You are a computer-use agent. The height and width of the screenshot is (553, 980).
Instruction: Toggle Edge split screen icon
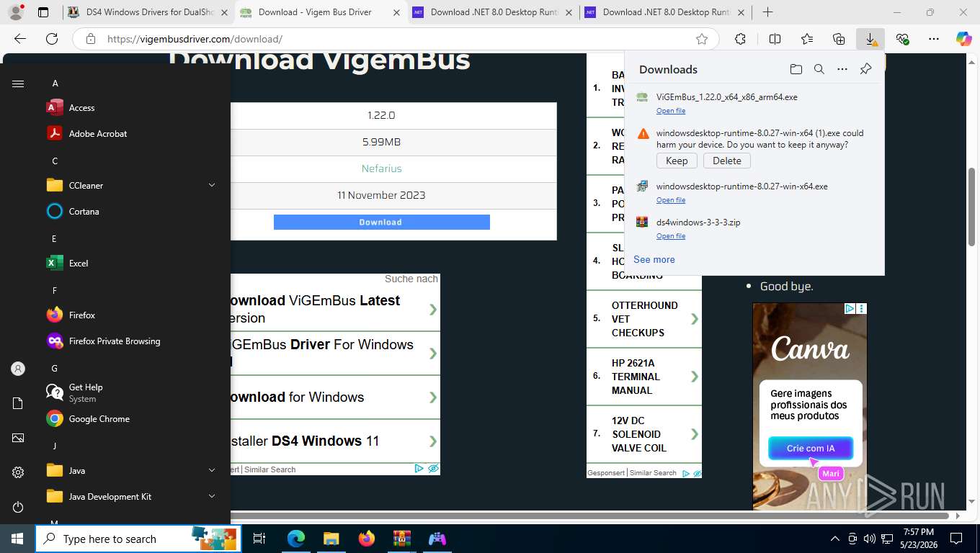pos(775,39)
